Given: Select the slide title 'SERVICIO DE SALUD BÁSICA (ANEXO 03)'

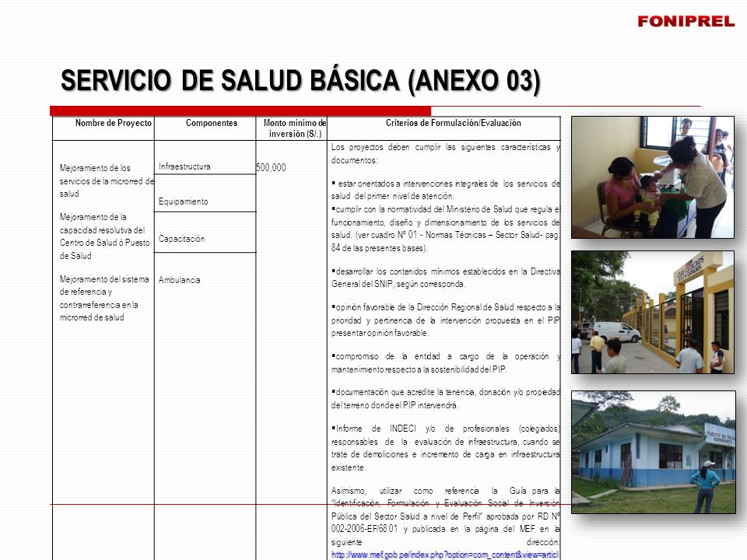Looking at the screenshot, I should [300, 80].
